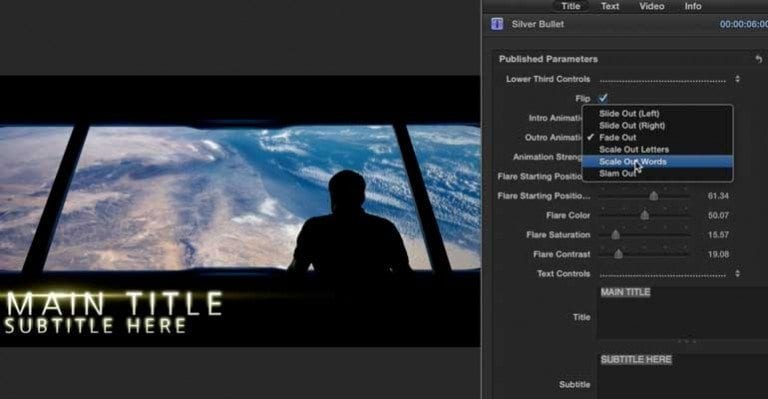Click the Flare Color value 50.07
Viewport: 768px width, 399px height.
(718, 215)
